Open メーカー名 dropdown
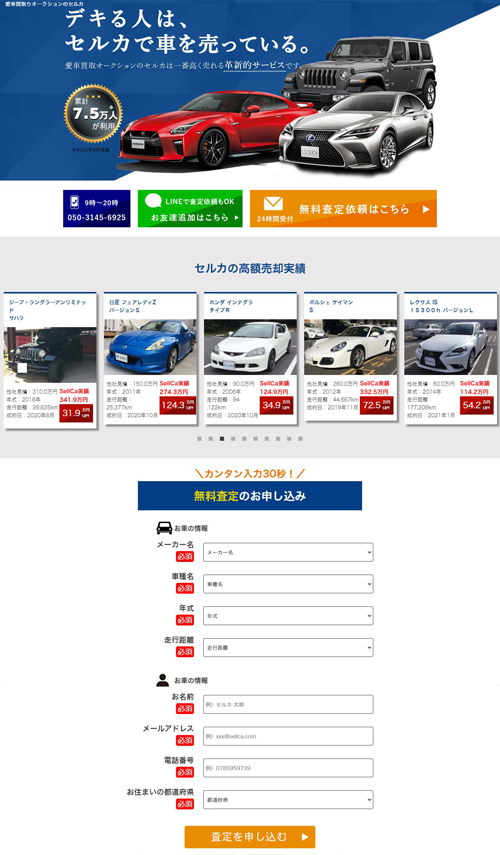500x855 pixels. pos(288,552)
